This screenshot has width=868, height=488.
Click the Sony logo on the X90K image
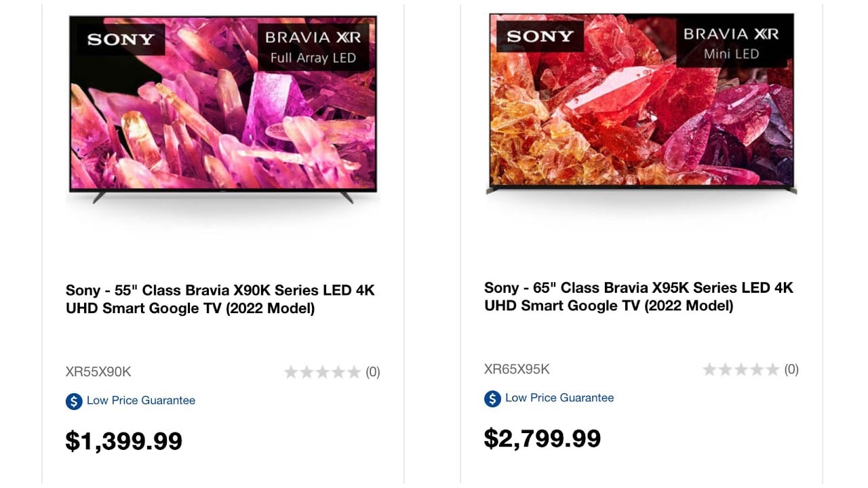(x=121, y=39)
